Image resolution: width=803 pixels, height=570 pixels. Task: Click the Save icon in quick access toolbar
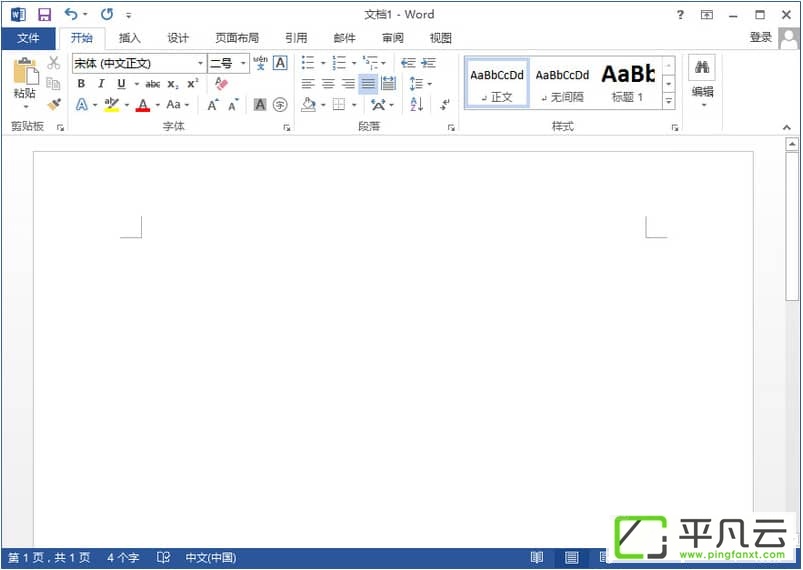pos(45,15)
